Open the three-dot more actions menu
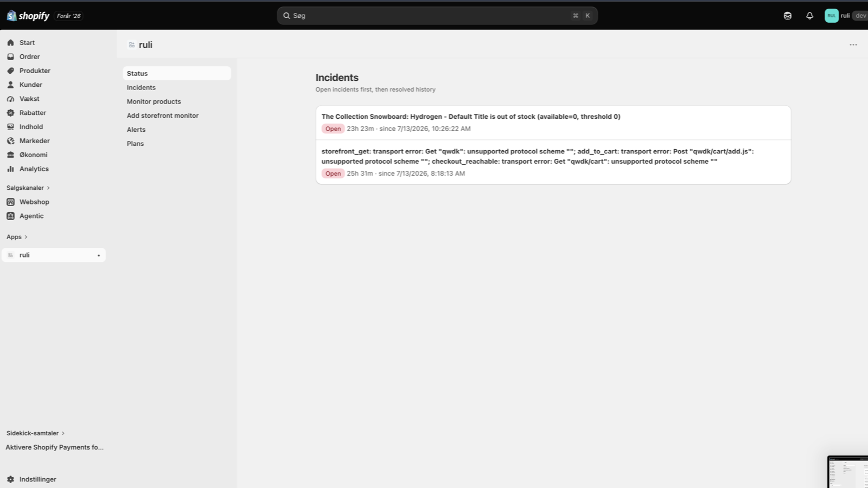The image size is (868, 488). [x=853, y=45]
